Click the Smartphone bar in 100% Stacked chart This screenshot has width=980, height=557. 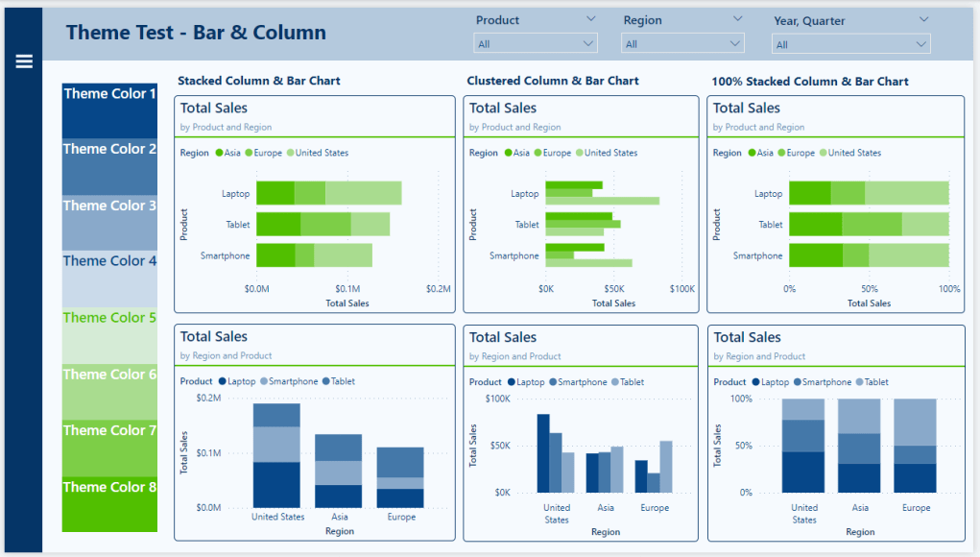869,255
